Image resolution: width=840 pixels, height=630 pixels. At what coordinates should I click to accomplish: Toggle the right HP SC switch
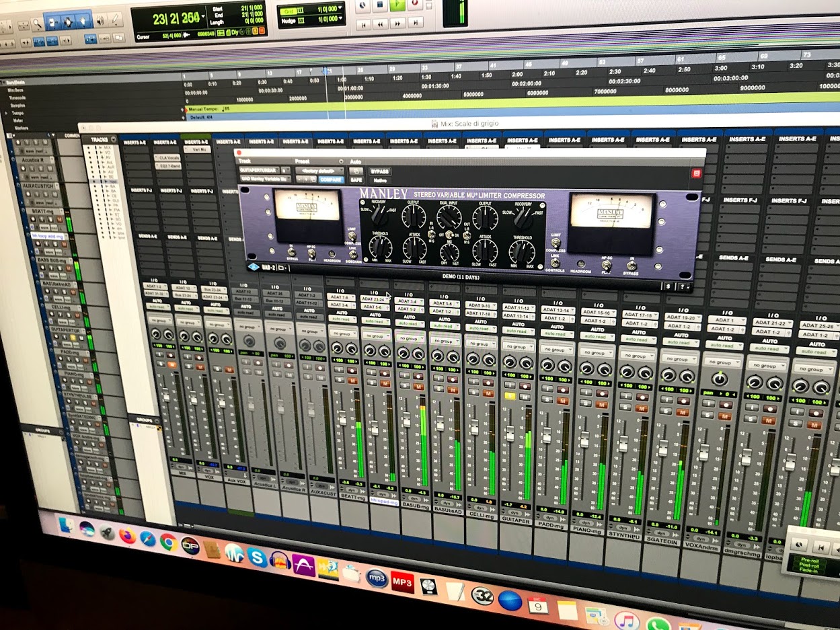tap(606, 265)
